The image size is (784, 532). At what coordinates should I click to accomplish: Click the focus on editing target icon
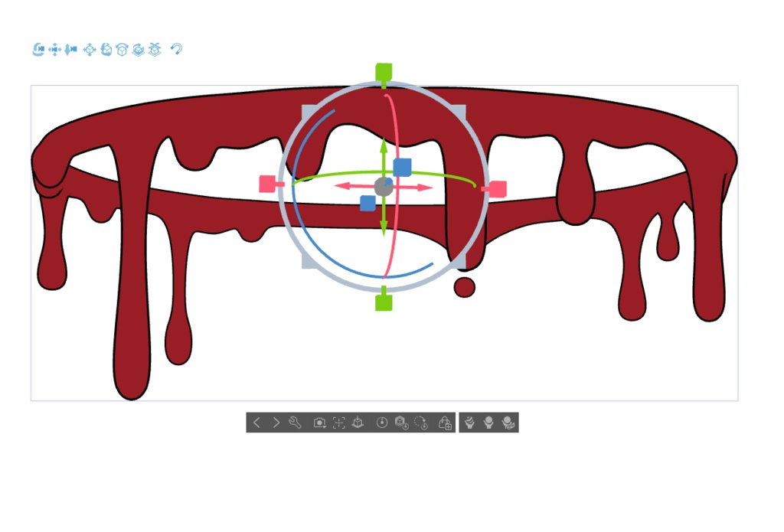(339, 423)
